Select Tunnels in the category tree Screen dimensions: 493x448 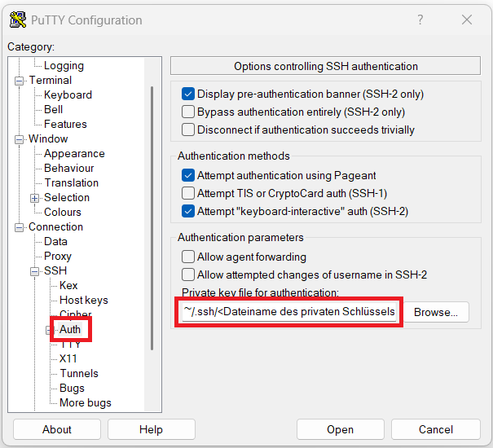click(x=79, y=374)
